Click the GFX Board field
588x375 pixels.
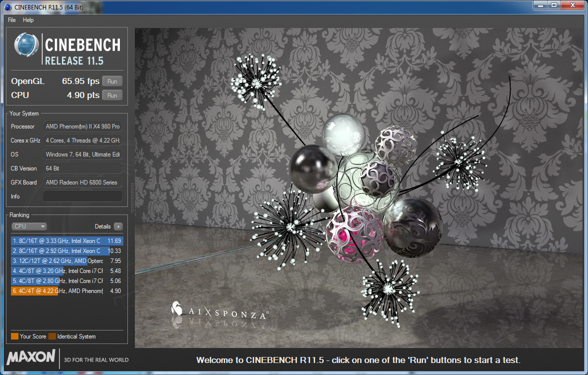(x=82, y=182)
